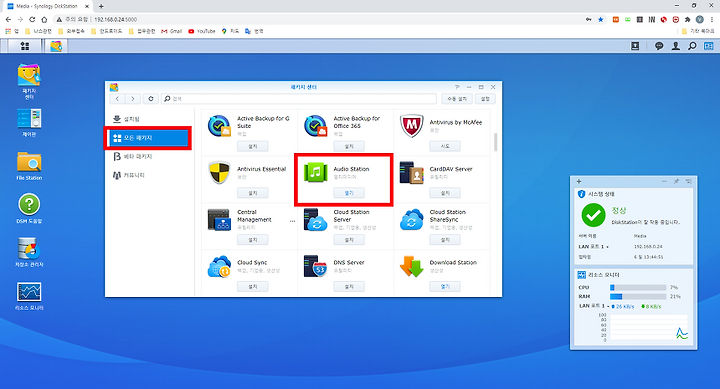Viewport: 720px width, 389px height.
Task: Click the Central Management package icon
Action: [219, 220]
